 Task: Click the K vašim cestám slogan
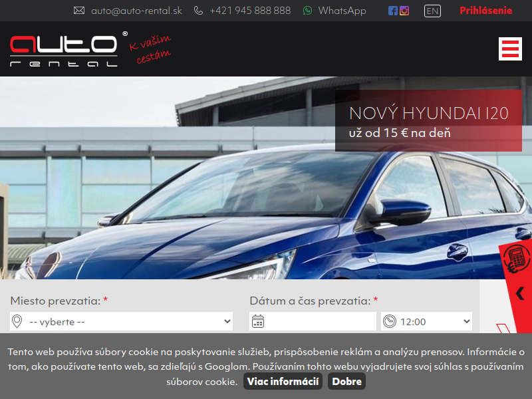pos(150,49)
